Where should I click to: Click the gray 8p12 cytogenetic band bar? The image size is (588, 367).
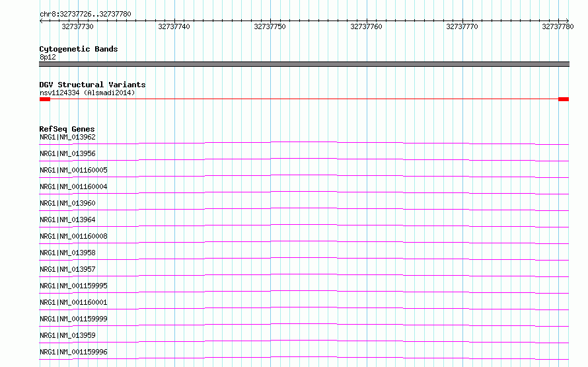tap(304, 64)
